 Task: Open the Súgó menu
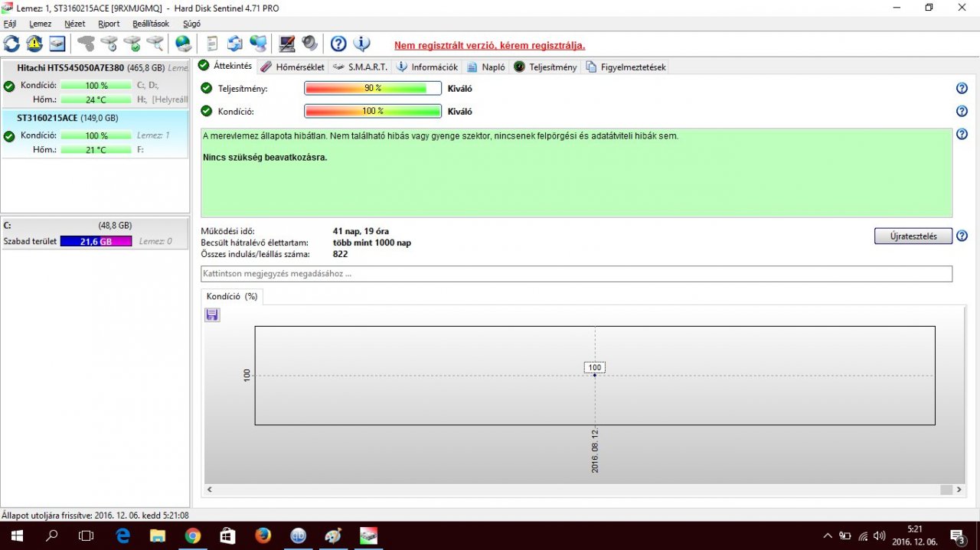(191, 24)
